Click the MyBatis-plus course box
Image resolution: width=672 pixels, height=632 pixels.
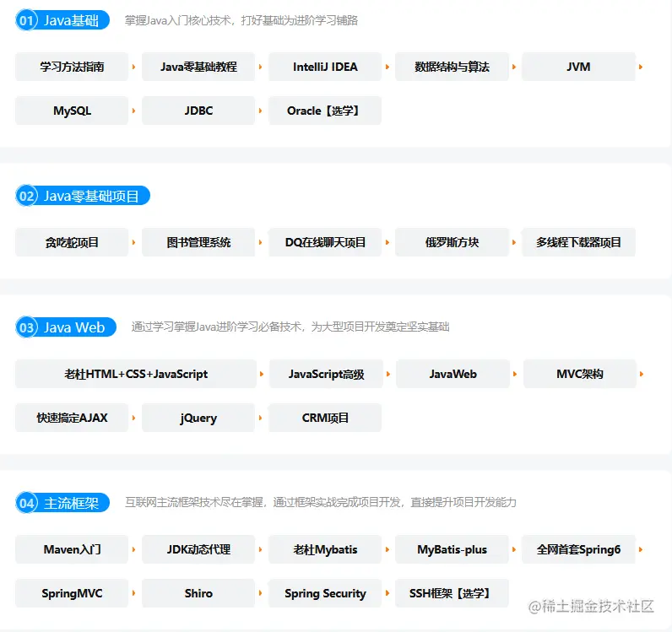(x=452, y=549)
